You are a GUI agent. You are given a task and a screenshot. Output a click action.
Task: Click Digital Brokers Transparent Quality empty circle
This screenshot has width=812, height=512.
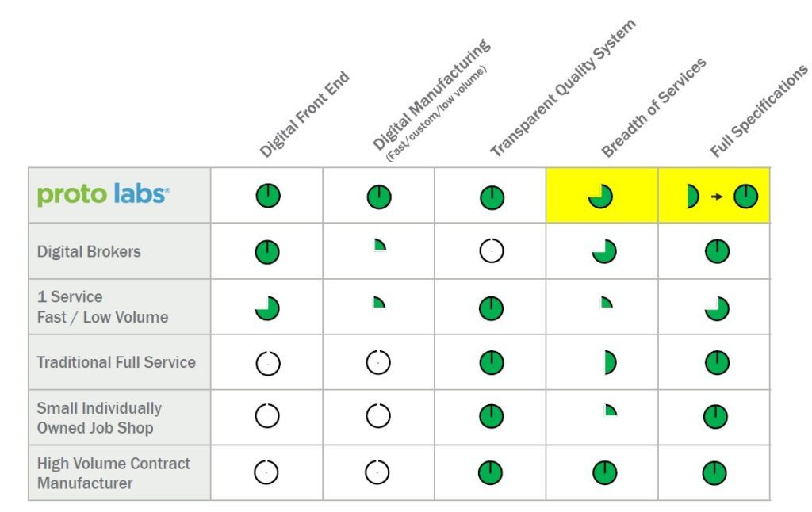point(492,251)
